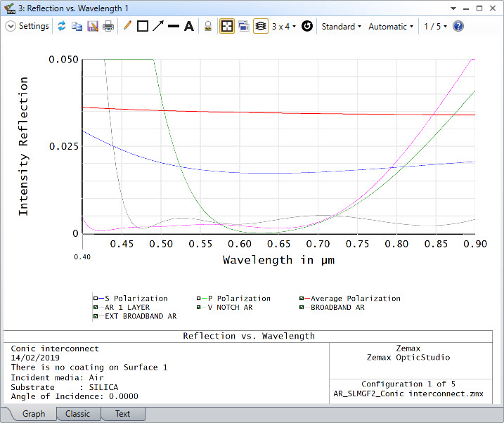Click the analysis window icon in title bar

10,8
